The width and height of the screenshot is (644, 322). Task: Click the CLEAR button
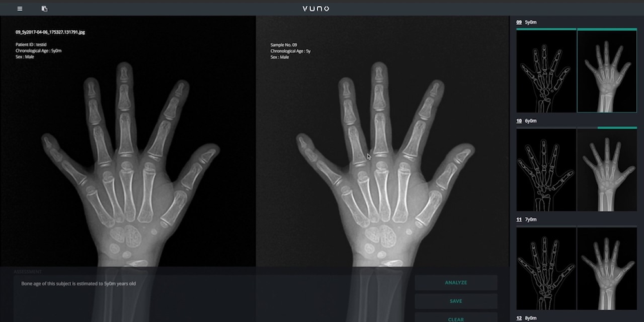coord(456,317)
